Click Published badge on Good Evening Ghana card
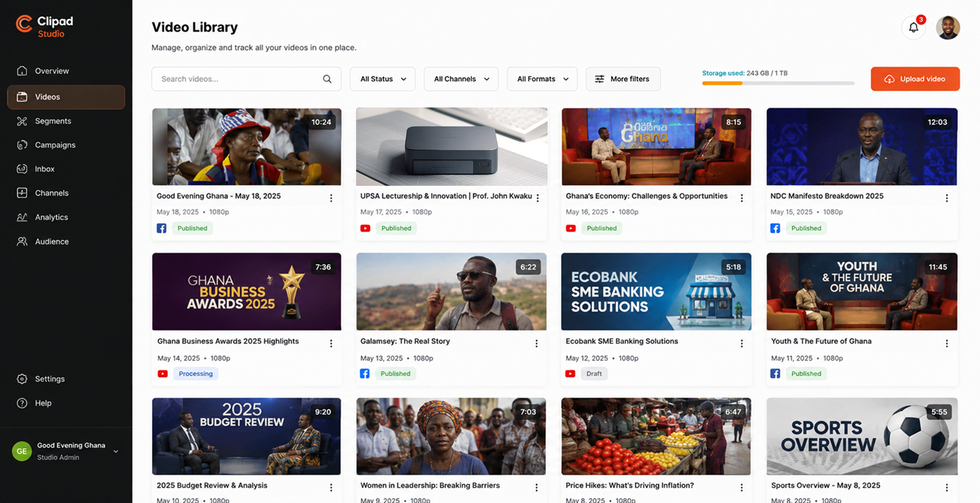Image resolution: width=980 pixels, height=503 pixels. (192, 228)
